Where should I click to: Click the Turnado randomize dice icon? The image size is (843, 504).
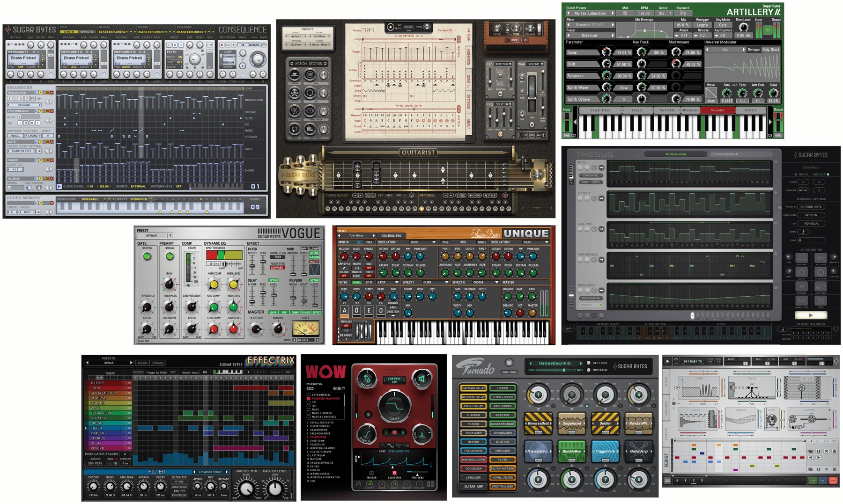(x=509, y=363)
